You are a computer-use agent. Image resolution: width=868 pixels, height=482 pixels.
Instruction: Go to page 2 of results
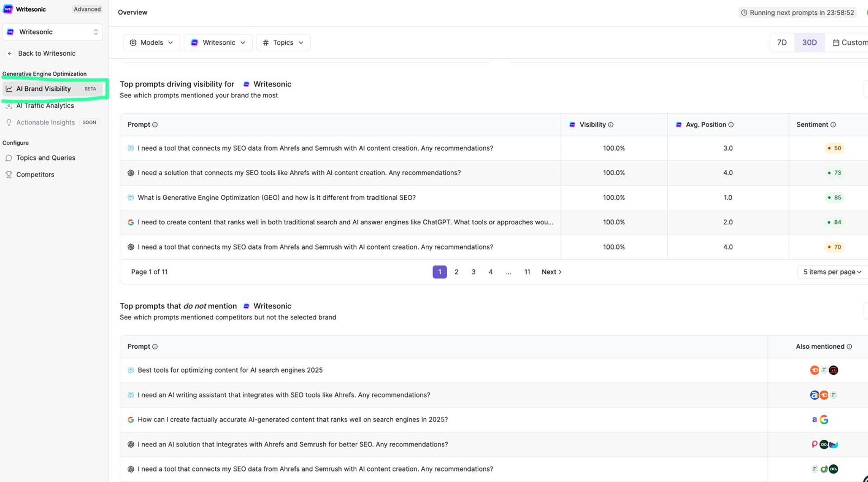tap(457, 272)
